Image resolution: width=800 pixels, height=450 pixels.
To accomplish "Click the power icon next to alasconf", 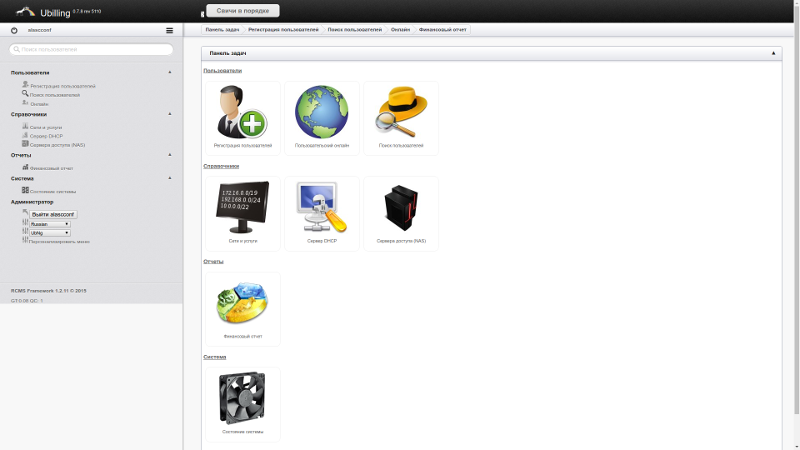I will [x=14, y=30].
